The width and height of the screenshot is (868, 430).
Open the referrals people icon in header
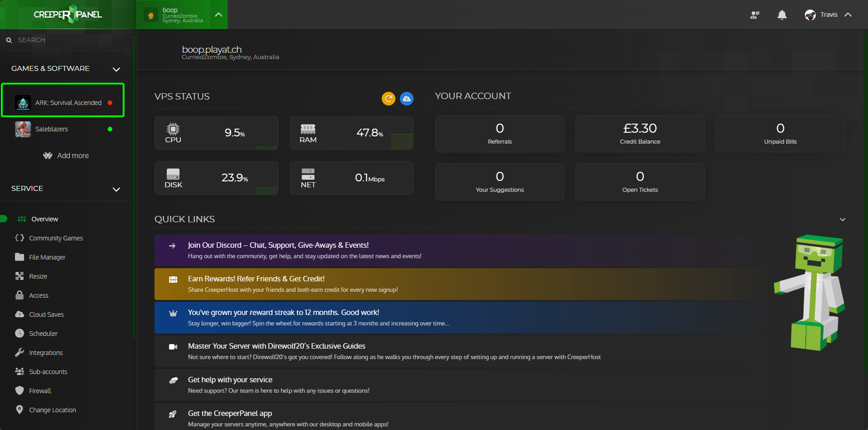click(755, 15)
